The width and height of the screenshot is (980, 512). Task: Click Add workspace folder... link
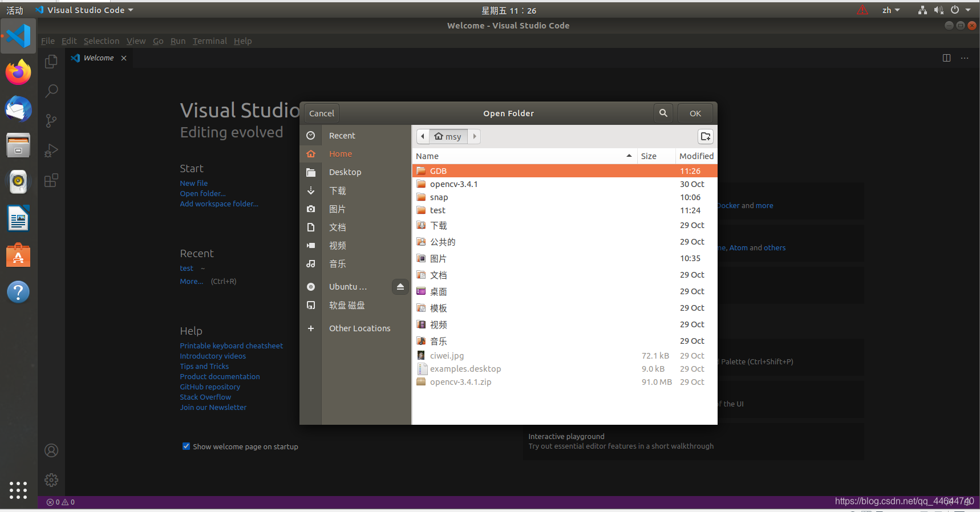point(219,204)
